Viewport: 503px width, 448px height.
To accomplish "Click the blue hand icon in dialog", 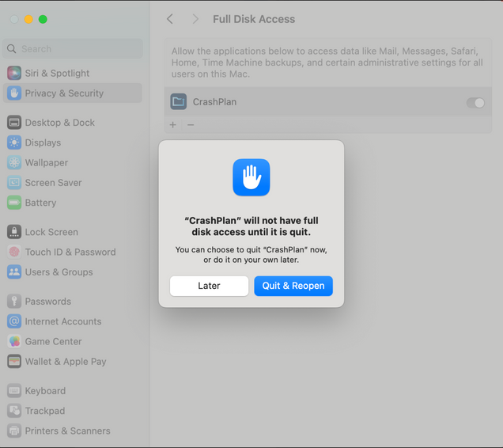I will [x=251, y=177].
